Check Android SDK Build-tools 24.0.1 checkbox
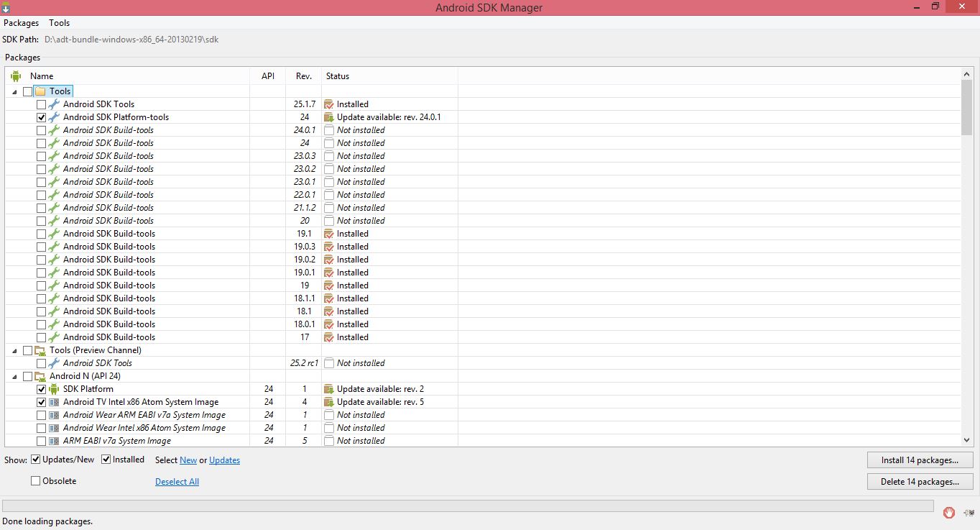The width and height of the screenshot is (980, 530). 41,130
